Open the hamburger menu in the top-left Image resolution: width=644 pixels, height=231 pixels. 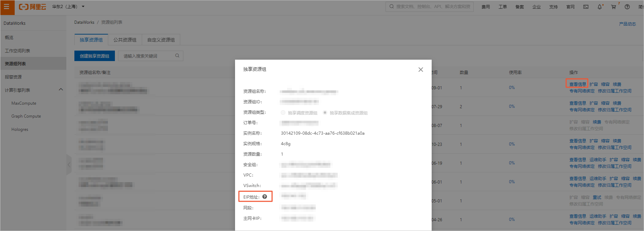pos(7,7)
